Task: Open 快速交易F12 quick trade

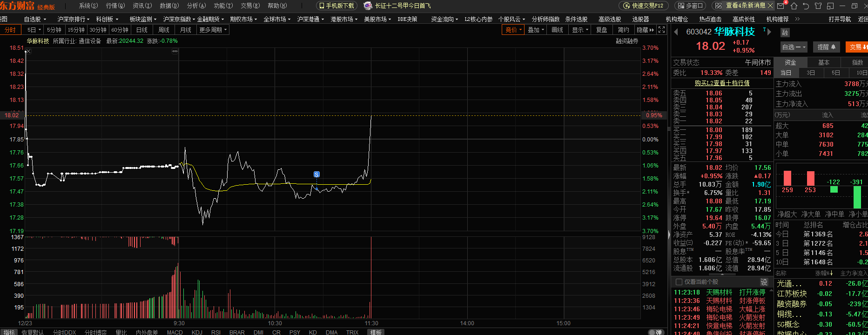Action: pyautogui.click(x=643, y=6)
